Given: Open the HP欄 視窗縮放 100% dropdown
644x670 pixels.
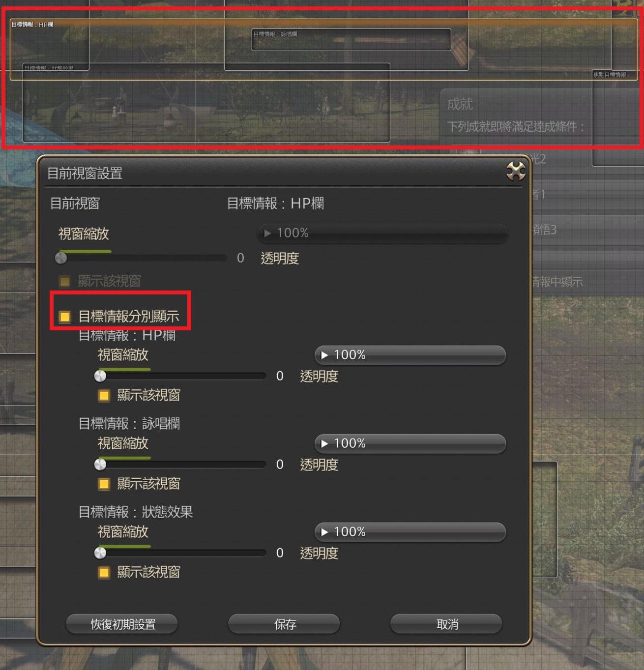Looking at the screenshot, I should pos(410,355).
